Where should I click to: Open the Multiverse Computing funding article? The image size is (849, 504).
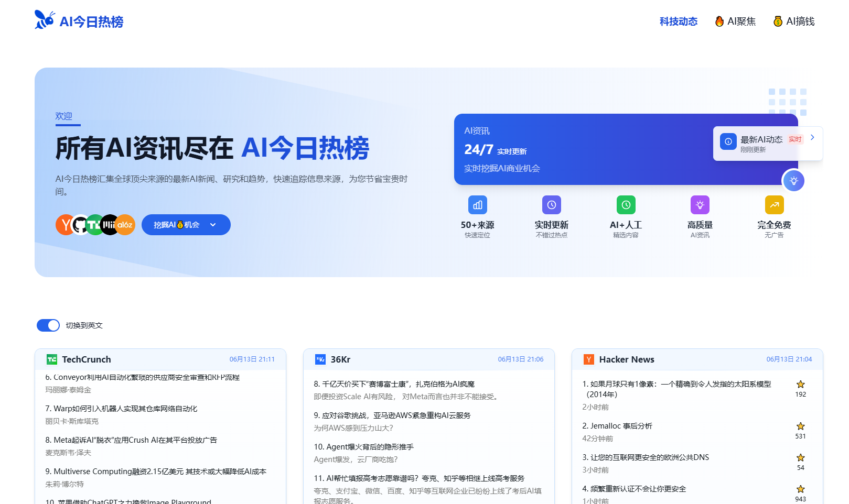[x=156, y=472]
